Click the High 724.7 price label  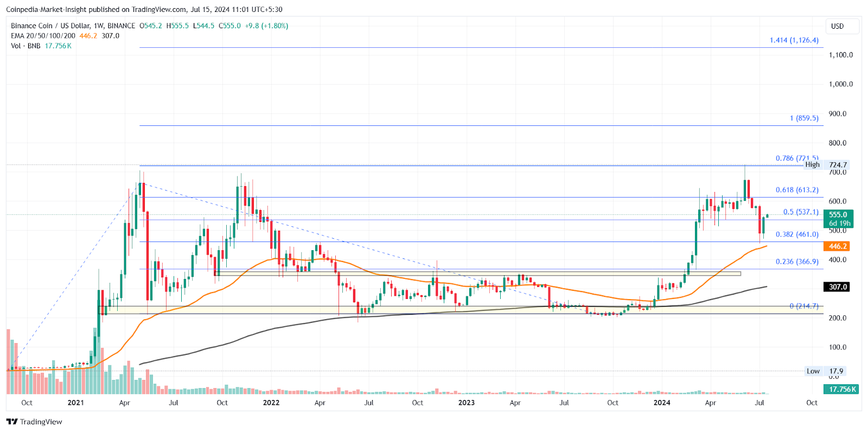pos(826,165)
